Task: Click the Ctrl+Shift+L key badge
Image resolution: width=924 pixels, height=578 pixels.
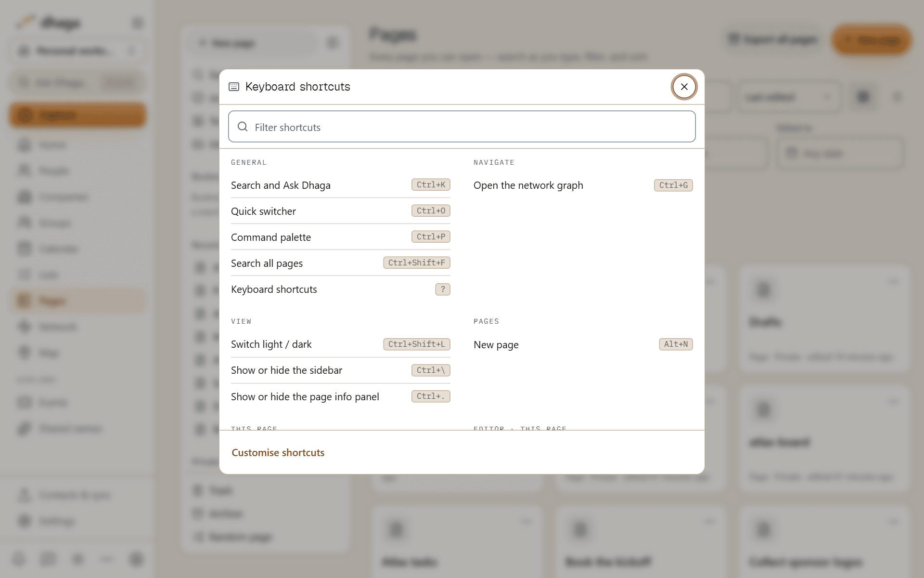Action: coord(417,344)
